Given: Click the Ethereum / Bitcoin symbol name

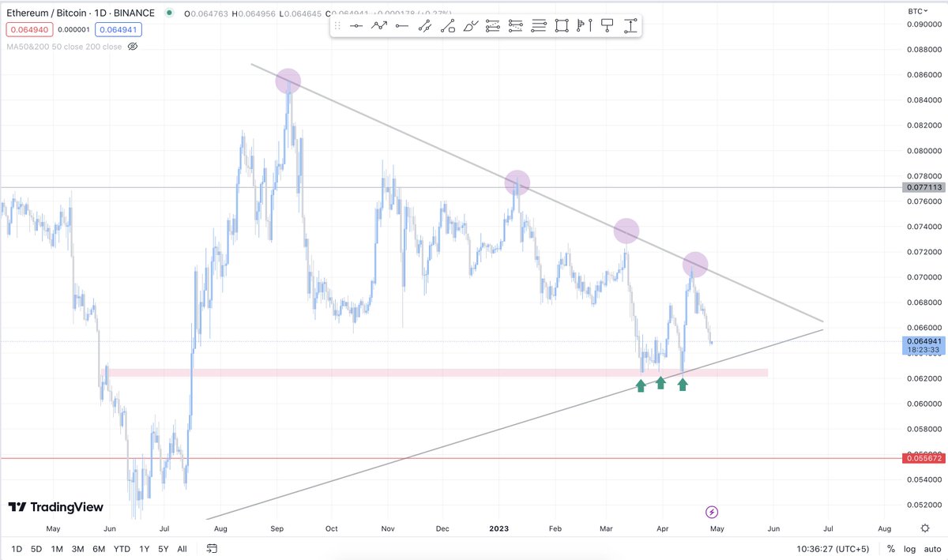Looking at the screenshot, I should [59, 13].
